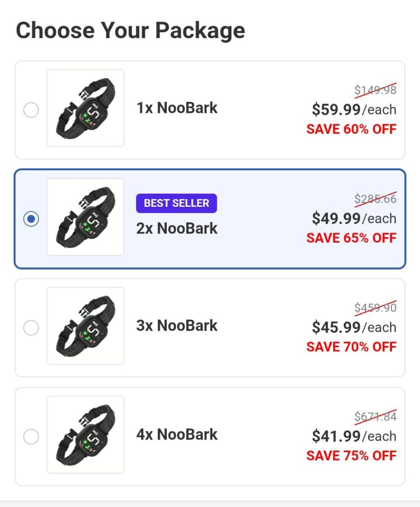Click the $49.99/each price
This screenshot has height=507, width=420.
click(354, 218)
